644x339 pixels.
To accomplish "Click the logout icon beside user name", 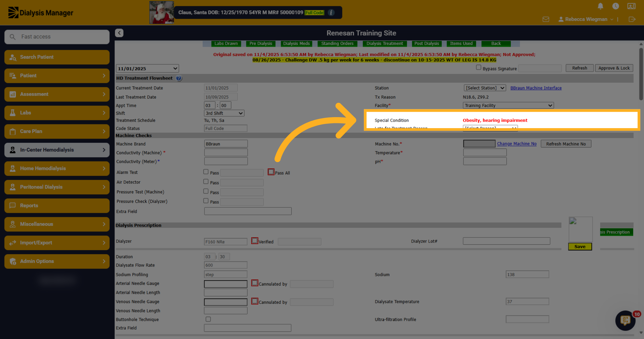I will (632, 19).
